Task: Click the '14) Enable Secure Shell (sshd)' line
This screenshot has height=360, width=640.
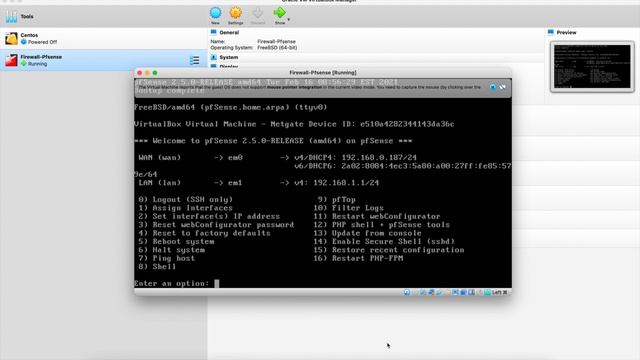Action: [384, 241]
